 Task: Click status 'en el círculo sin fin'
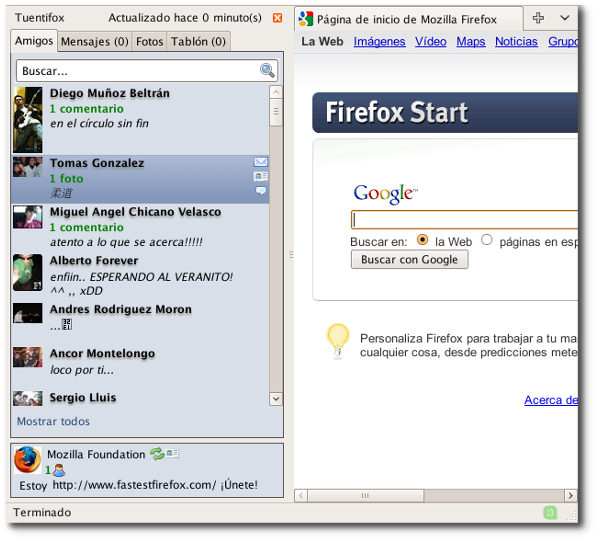[x=99, y=123]
